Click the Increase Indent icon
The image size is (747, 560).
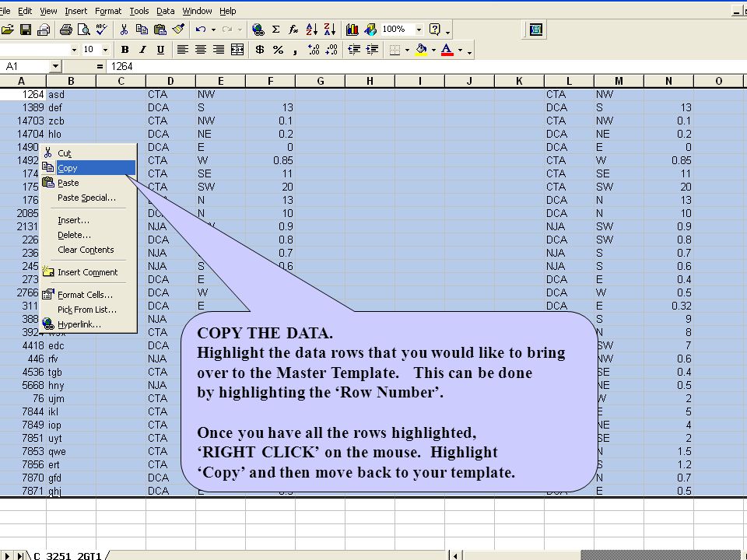click(372, 50)
